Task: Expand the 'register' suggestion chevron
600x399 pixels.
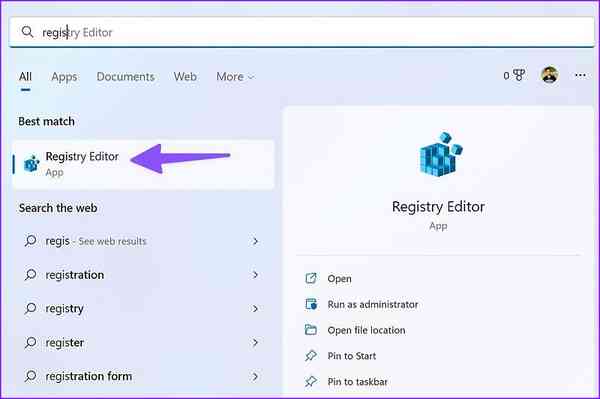Action: tap(255, 342)
